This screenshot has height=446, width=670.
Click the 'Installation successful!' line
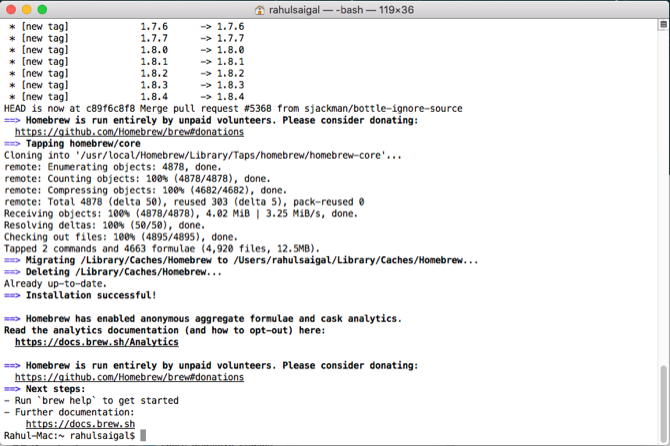[x=90, y=295]
